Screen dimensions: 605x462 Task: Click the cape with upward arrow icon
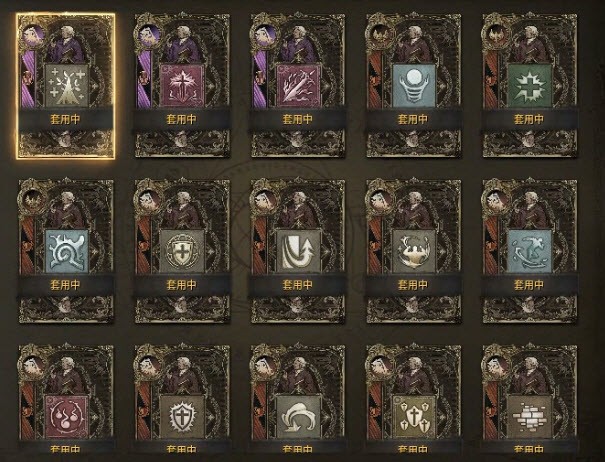[298, 251]
